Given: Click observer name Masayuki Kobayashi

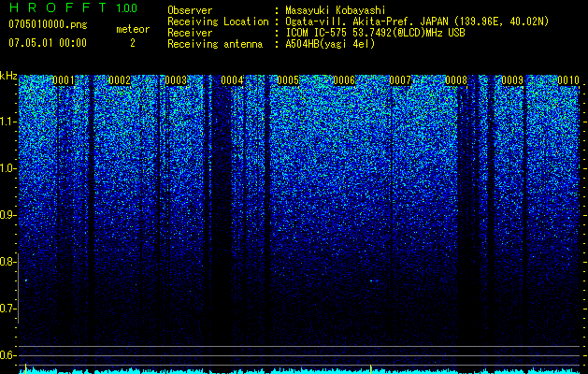Looking at the screenshot, I should click(x=336, y=10).
